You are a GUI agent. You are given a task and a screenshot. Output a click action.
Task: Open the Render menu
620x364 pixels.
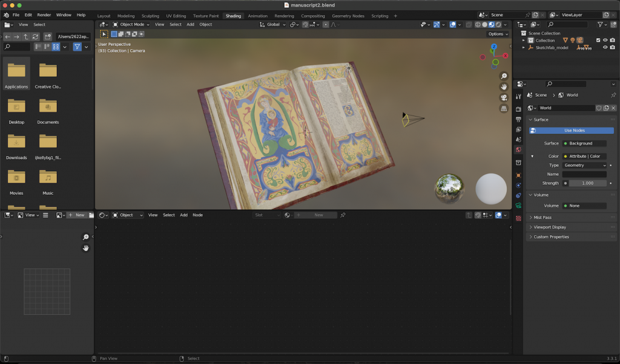44,15
